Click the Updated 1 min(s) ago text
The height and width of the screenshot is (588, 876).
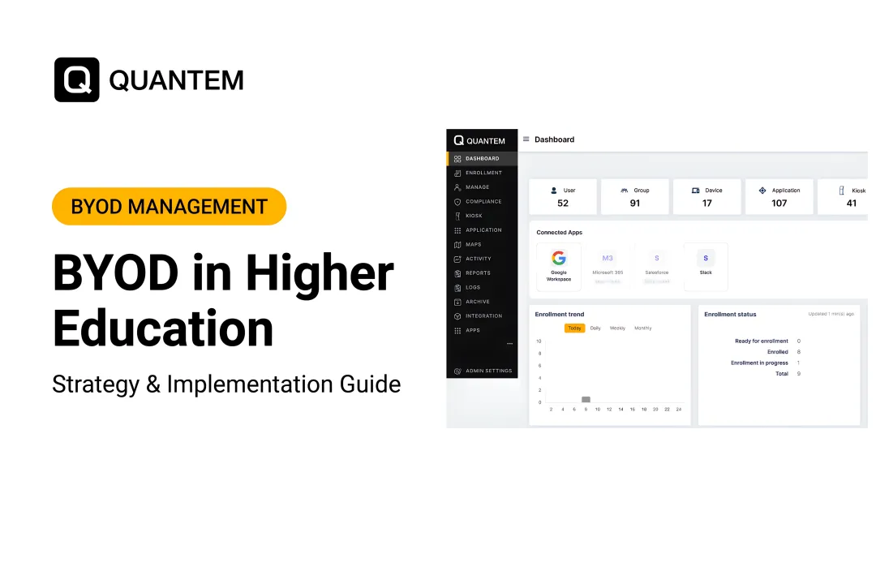tap(831, 314)
